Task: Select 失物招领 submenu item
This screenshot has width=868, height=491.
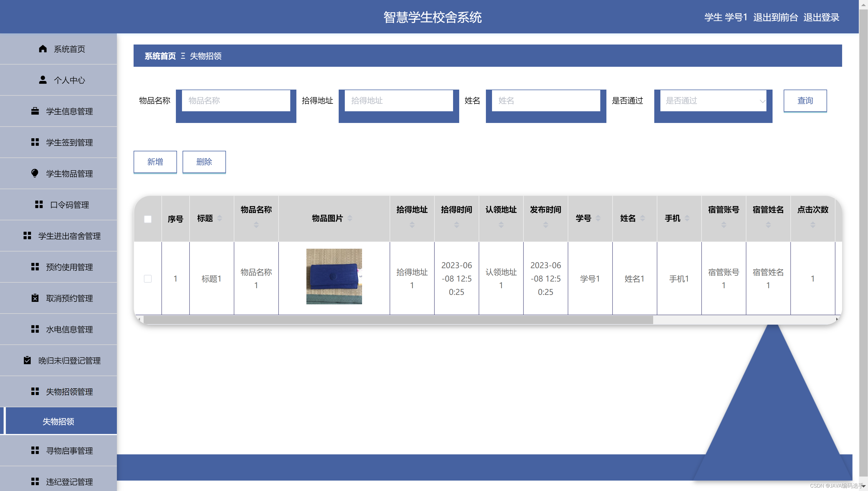Action: 58,421
